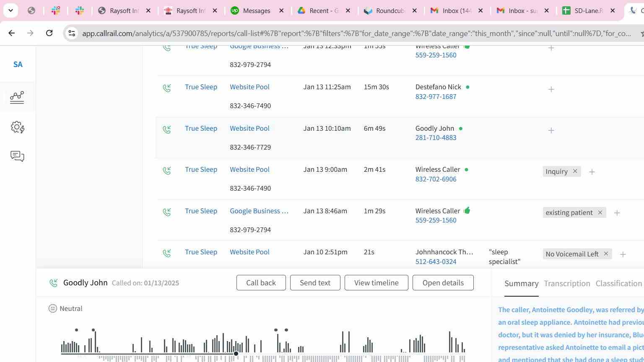Select the inbound call icon for the Jan 10 2:51pm row

pyautogui.click(x=167, y=253)
